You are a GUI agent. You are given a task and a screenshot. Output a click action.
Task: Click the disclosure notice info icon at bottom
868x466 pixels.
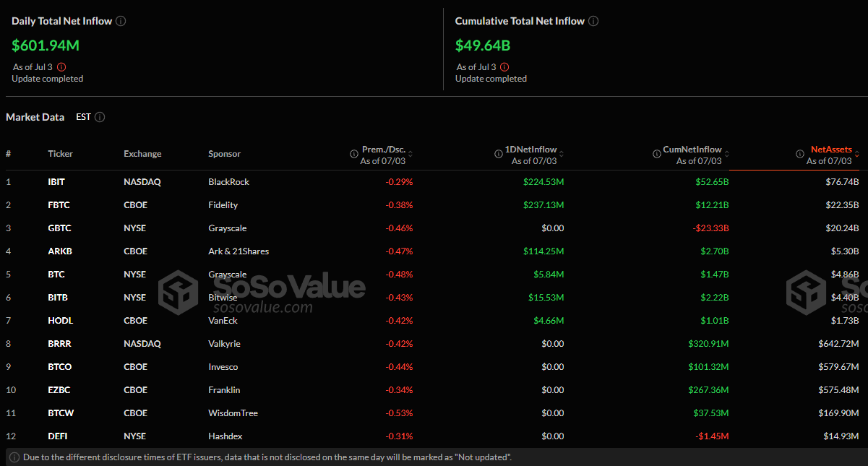point(14,457)
